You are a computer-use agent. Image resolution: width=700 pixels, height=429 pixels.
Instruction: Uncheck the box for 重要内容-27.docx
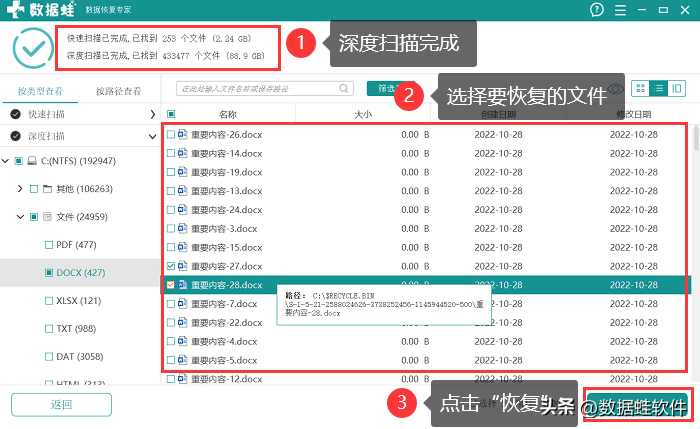tap(171, 266)
